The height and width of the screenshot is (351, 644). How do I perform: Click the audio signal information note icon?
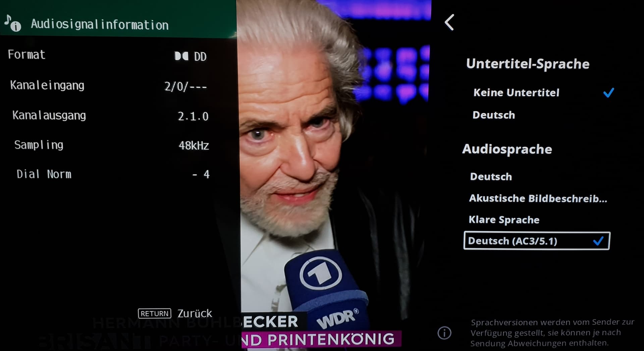(13, 23)
